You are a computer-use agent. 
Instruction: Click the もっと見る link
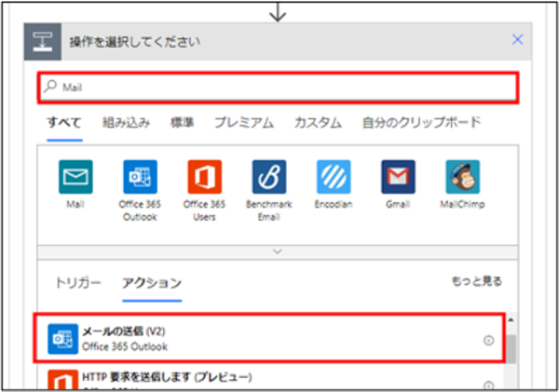coord(477,281)
